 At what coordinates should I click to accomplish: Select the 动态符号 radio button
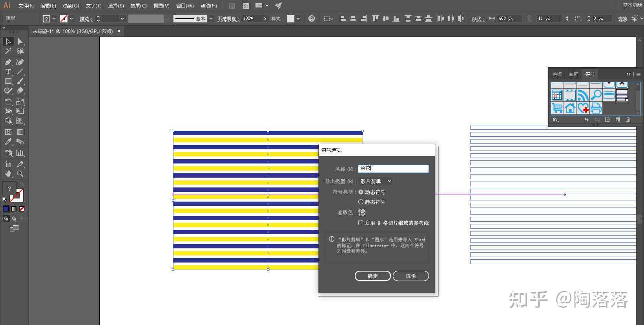coord(361,192)
